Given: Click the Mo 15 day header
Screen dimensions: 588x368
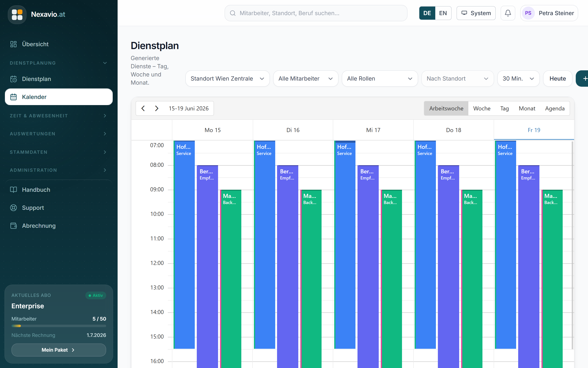Looking at the screenshot, I should coord(213,130).
